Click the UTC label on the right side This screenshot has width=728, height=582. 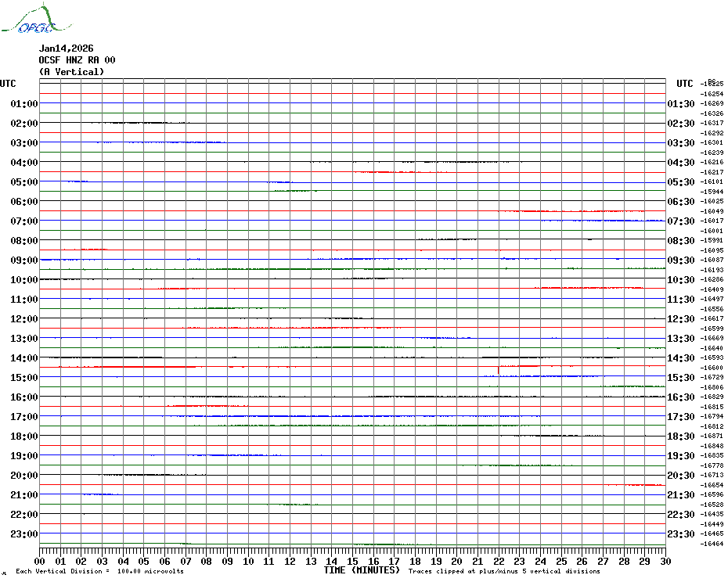[x=685, y=84]
